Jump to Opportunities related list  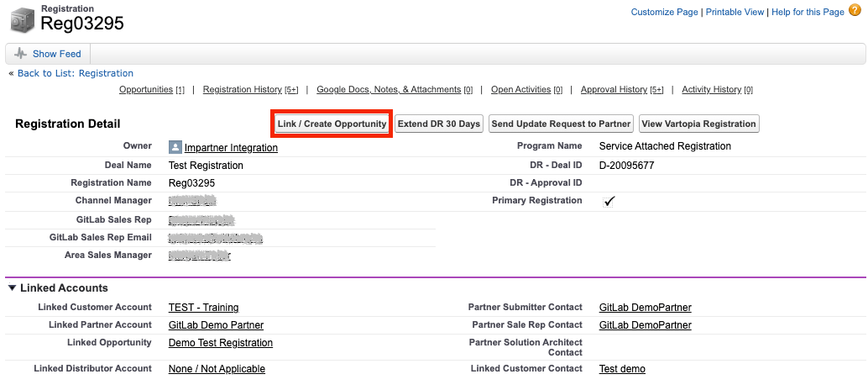pos(146,90)
